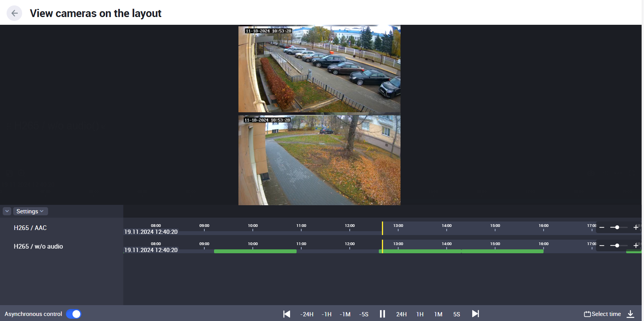Click the green recording segment near 10:00
The width and height of the screenshot is (644, 321).
point(255,251)
